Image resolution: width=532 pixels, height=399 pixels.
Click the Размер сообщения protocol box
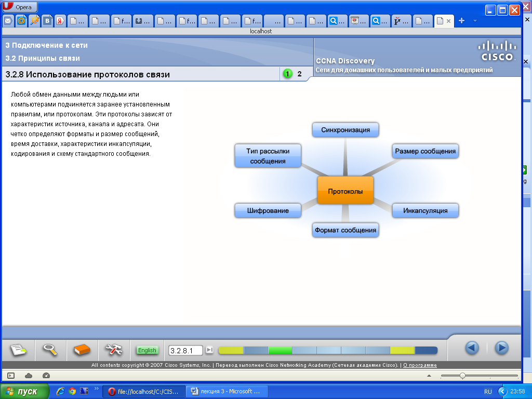[425, 151]
